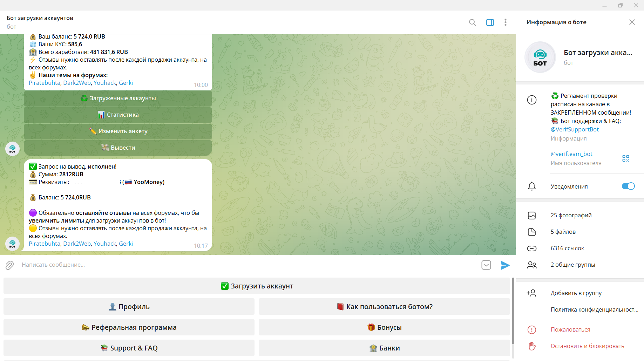Toggle the Уведомления notifications switch
The image size is (644, 361).
point(628,186)
